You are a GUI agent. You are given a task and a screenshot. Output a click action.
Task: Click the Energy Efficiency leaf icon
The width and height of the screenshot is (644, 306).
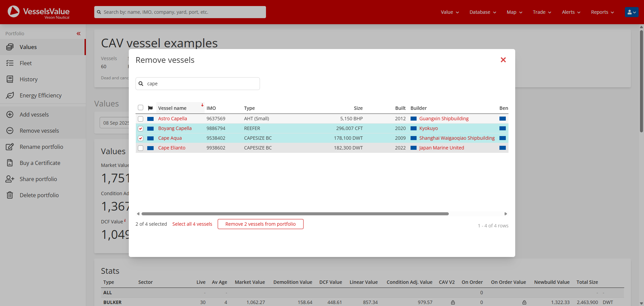click(x=10, y=95)
